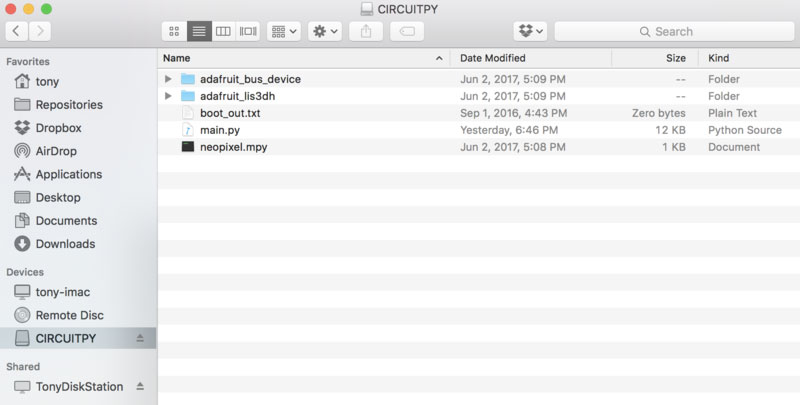
Task: Eject the CIRCUITPY drive
Action: tap(140, 338)
